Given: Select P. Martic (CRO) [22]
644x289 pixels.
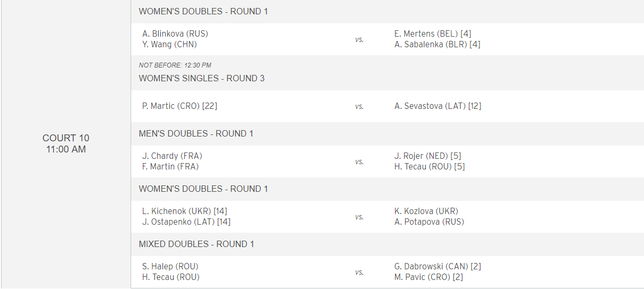Looking at the screenshot, I should pos(179,106).
